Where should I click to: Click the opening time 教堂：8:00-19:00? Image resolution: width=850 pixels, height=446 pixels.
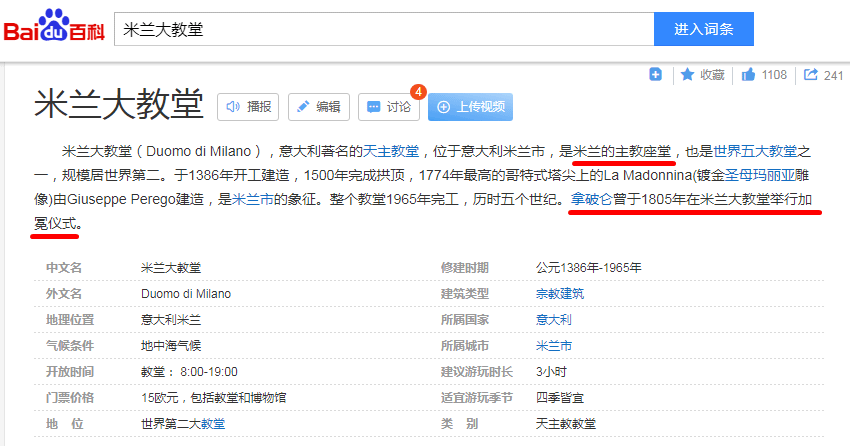coord(189,372)
